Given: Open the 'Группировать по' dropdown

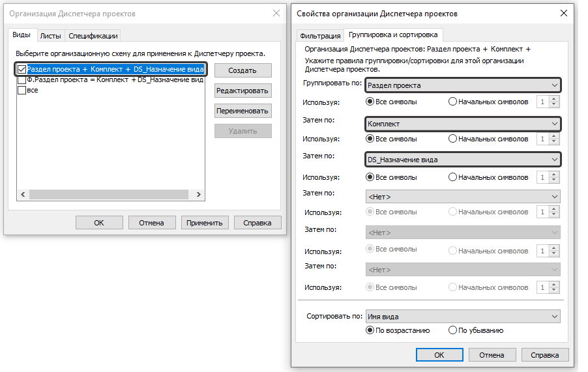Looking at the screenshot, I should click(463, 85).
